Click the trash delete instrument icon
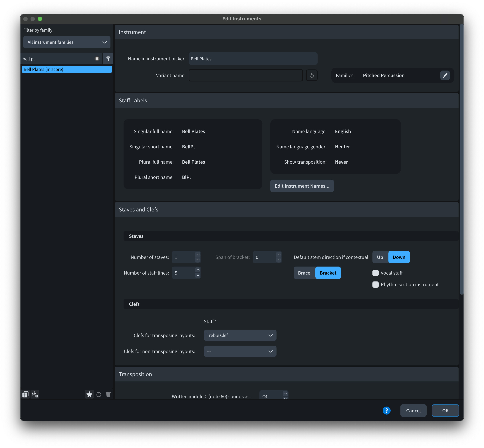Image resolution: width=484 pixels, height=448 pixels. [108, 394]
